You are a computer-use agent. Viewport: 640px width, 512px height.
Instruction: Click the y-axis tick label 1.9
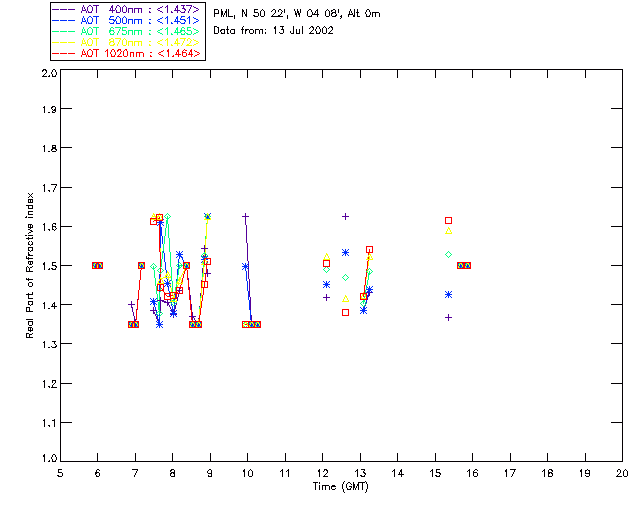[x=49, y=109]
